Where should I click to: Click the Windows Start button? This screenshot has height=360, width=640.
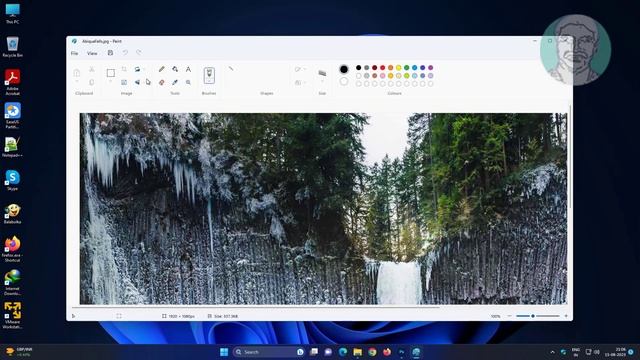click(x=224, y=352)
